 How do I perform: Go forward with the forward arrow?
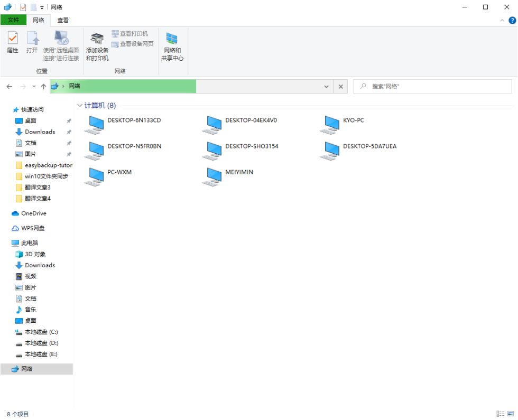pos(23,87)
